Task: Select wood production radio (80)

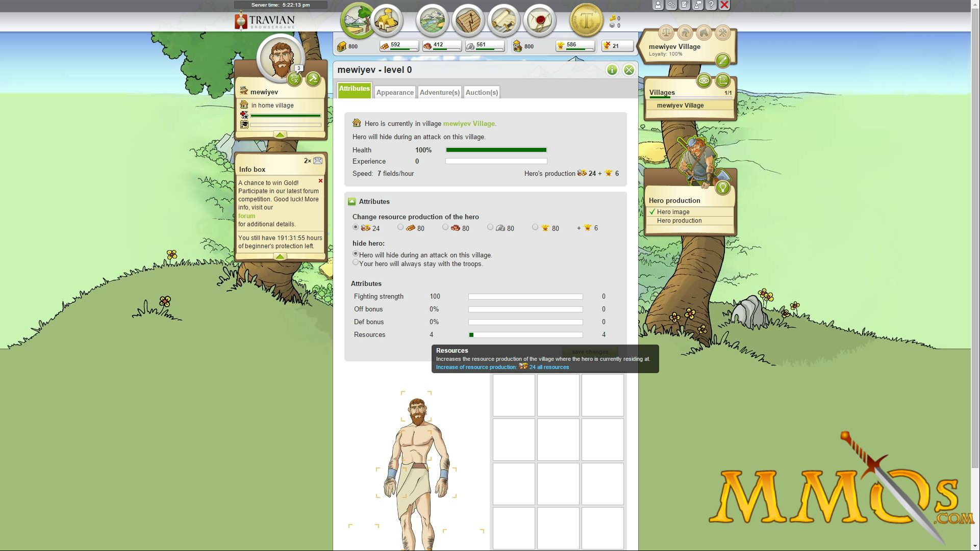Action: pos(400,227)
